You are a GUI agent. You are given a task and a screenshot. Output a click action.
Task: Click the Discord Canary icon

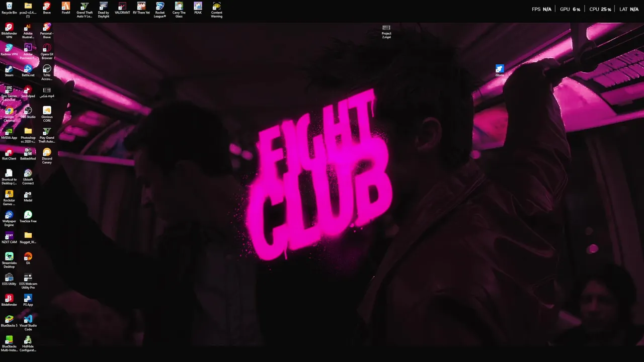pos(47,156)
